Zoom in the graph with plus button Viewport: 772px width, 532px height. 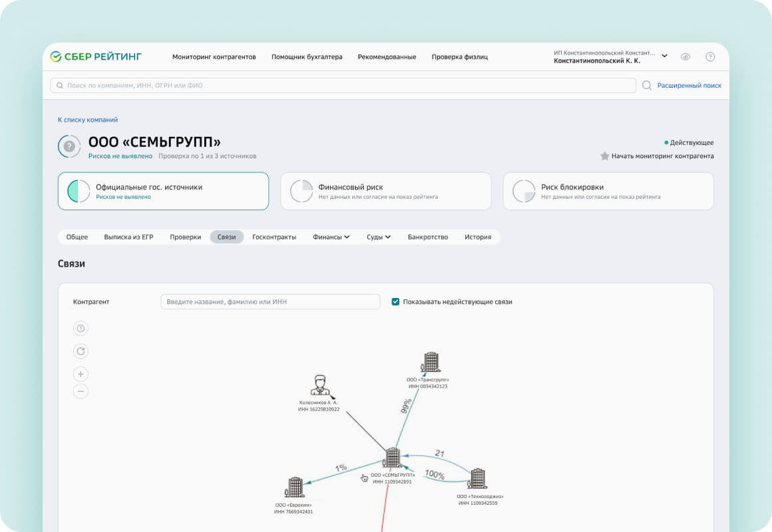81,374
